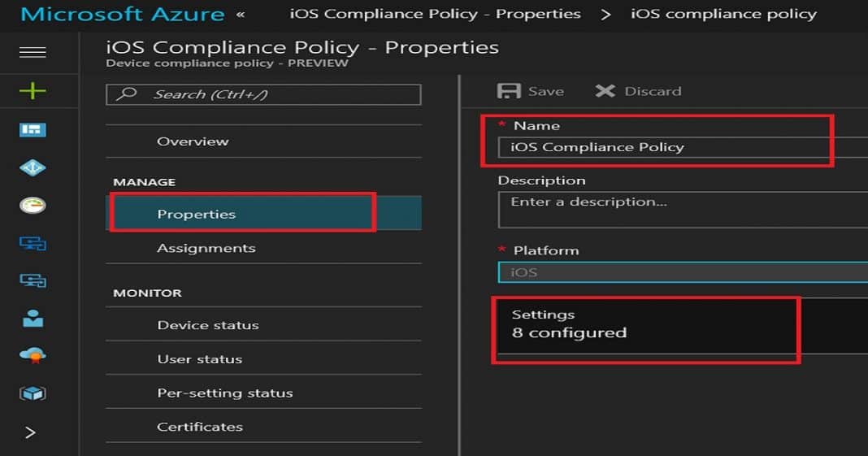Click the lower device monitors sidebar icon

[x=33, y=281]
